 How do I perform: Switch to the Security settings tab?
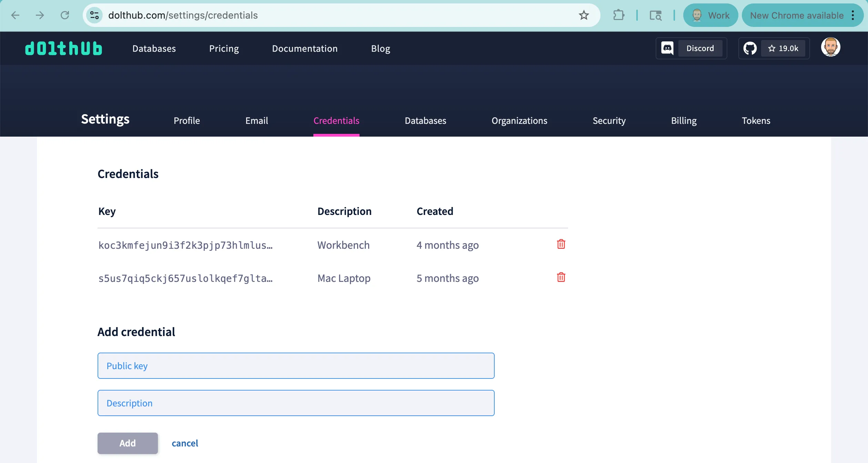click(x=609, y=120)
